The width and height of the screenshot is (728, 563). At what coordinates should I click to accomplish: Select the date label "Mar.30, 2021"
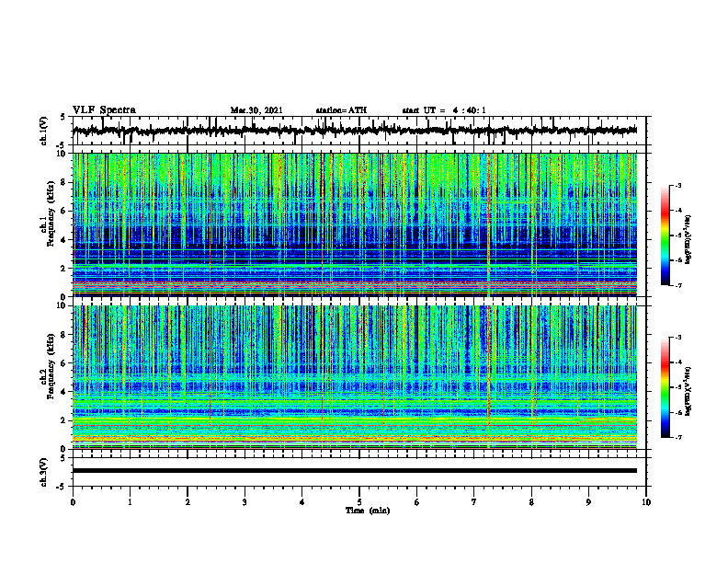256,110
